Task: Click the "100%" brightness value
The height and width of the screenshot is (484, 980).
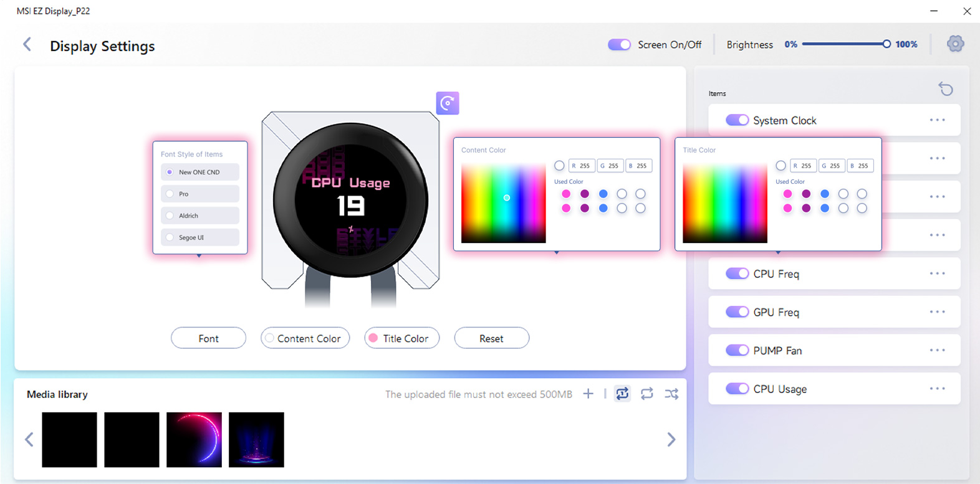Action: click(x=906, y=44)
